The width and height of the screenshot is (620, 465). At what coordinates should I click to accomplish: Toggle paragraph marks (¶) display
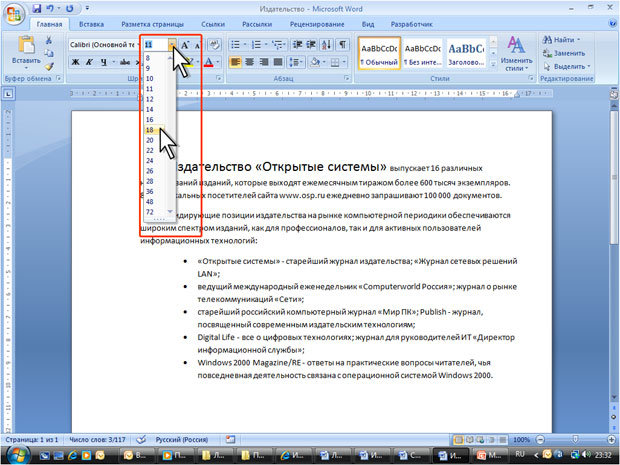pos(343,45)
